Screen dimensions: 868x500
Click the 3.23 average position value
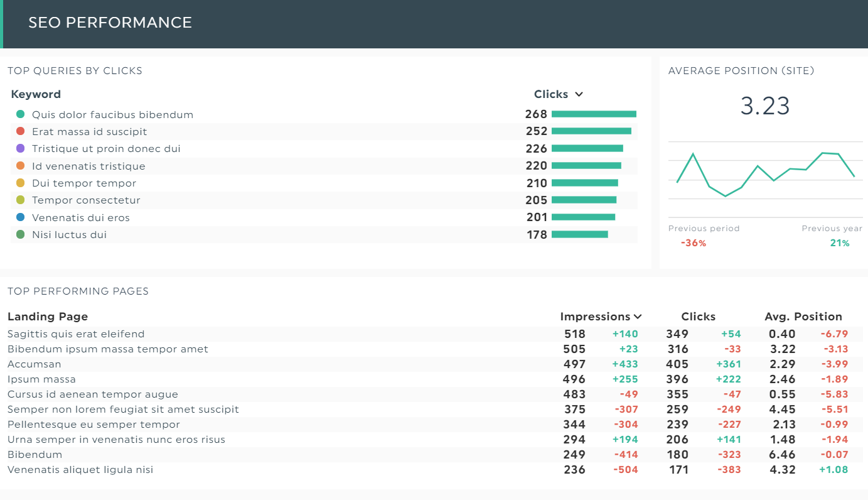coord(764,106)
